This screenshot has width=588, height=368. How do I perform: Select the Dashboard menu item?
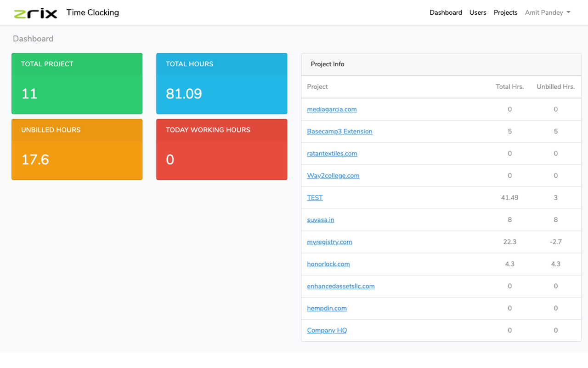(x=446, y=12)
